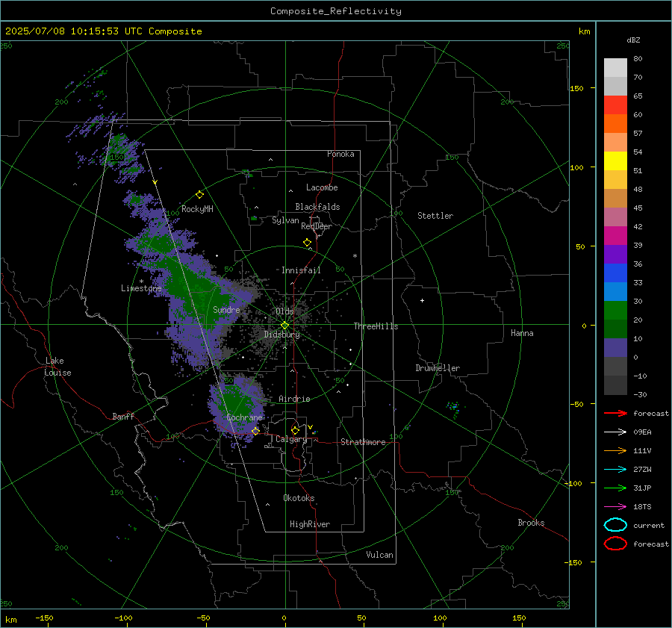
Task: Click the Limestone location label
Action: coord(141,288)
